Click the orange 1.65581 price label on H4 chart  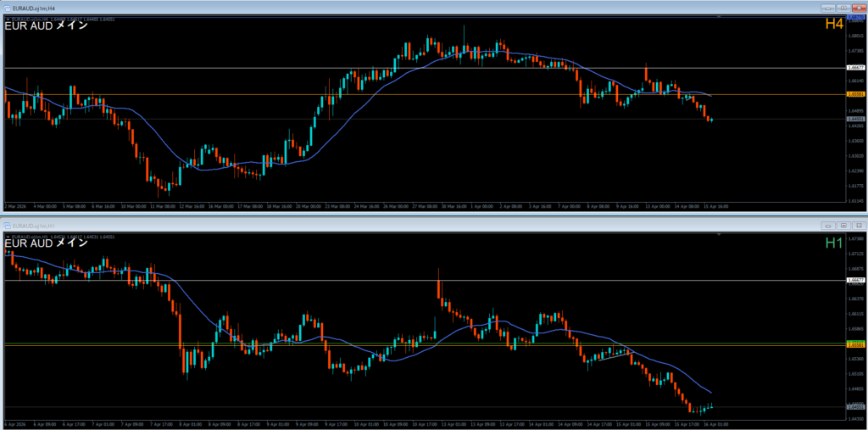855,94
